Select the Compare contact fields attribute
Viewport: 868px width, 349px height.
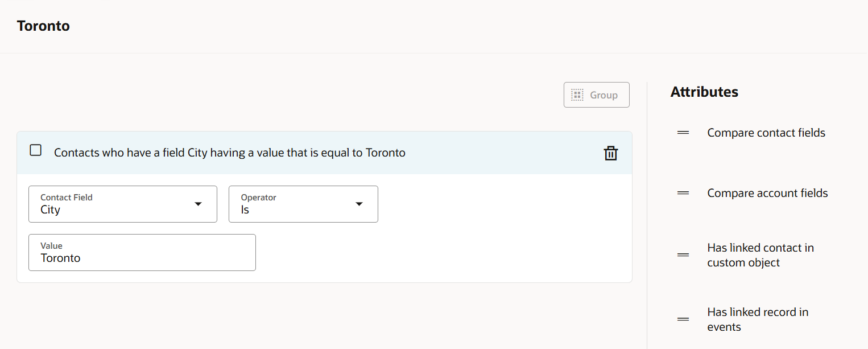(x=766, y=133)
